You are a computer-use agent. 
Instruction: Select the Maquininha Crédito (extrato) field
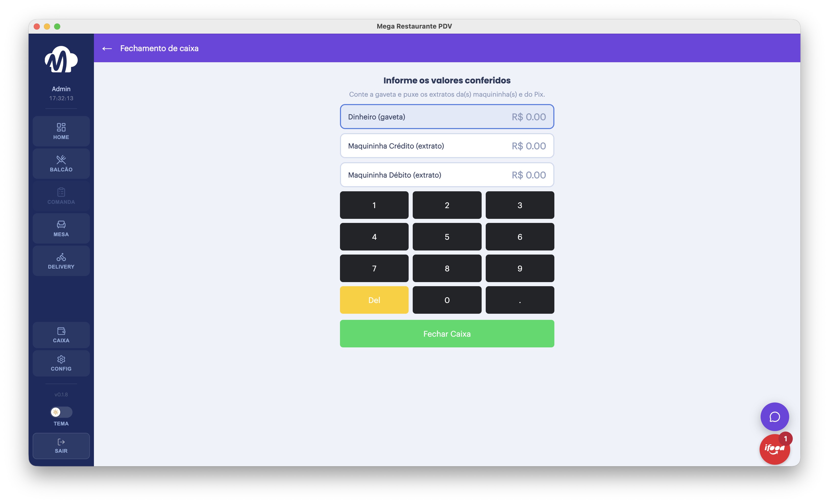point(447,146)
